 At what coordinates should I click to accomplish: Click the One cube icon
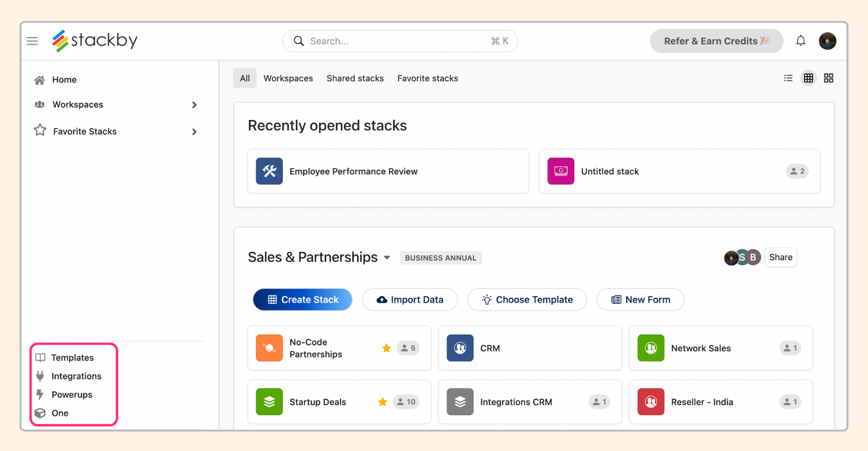tap(40, 413)
